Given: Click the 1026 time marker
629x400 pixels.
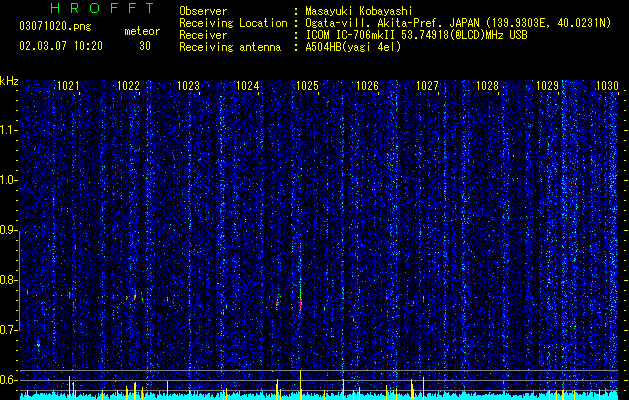Looking at the screenshot, I should click(x=367, y=86).
